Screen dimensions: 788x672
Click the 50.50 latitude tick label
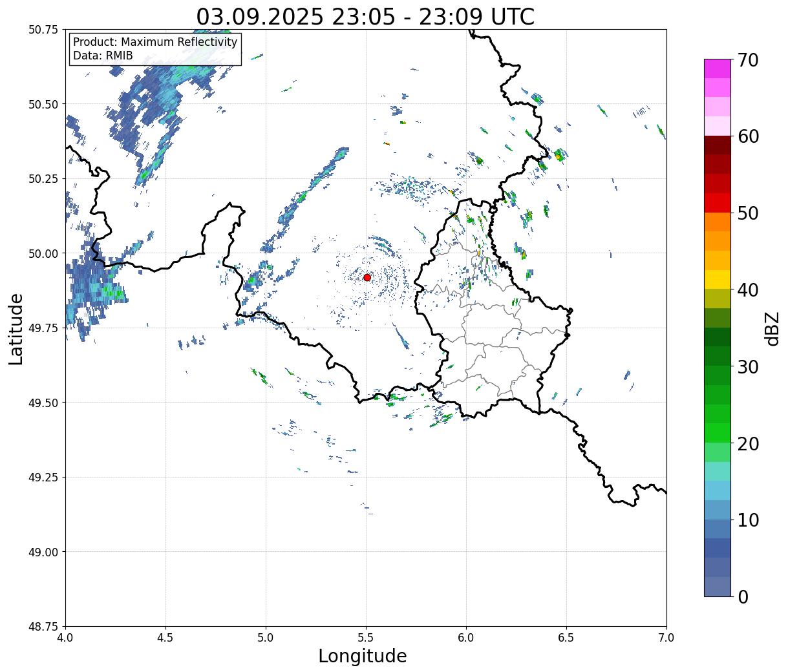[44, 104]
